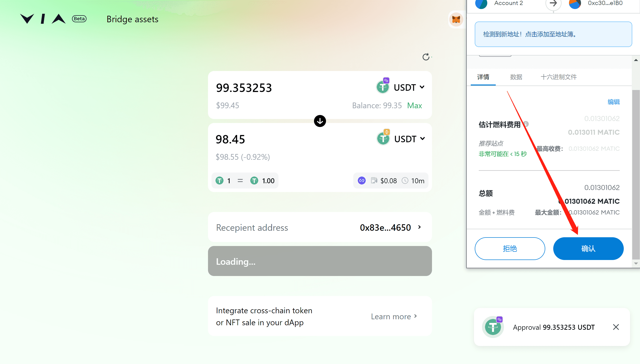Click the gas fee info icon
Image resolution: width=640 pixels, height=364 pixels.
point(526,124)
